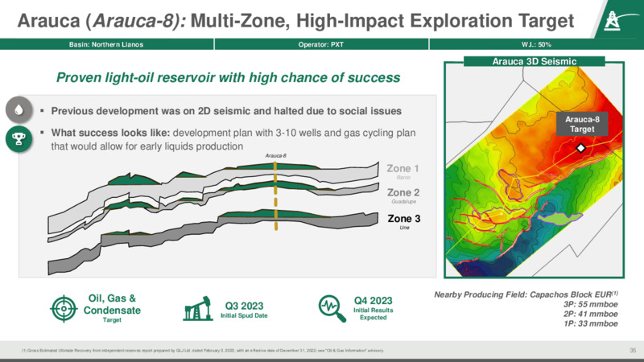644x362 pixels.
Task: Click the magnifier pulse icon
Action: click(x=332, y=308)
